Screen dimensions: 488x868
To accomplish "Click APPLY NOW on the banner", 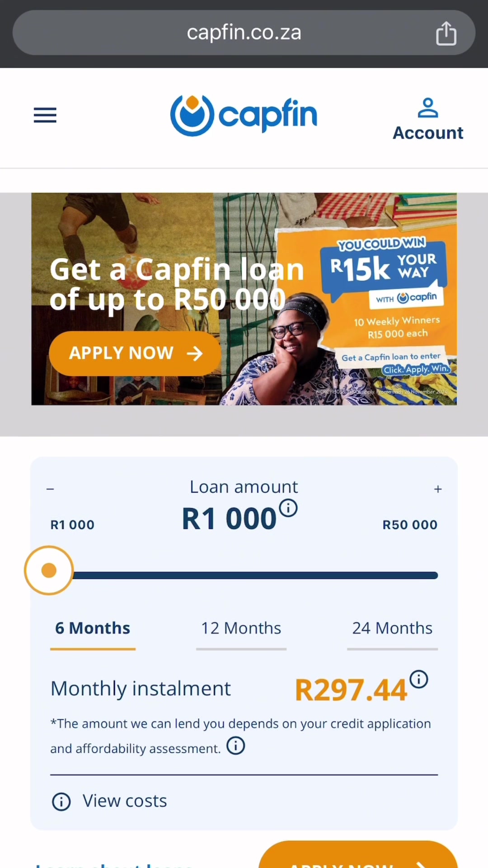I will pos(135,354).
